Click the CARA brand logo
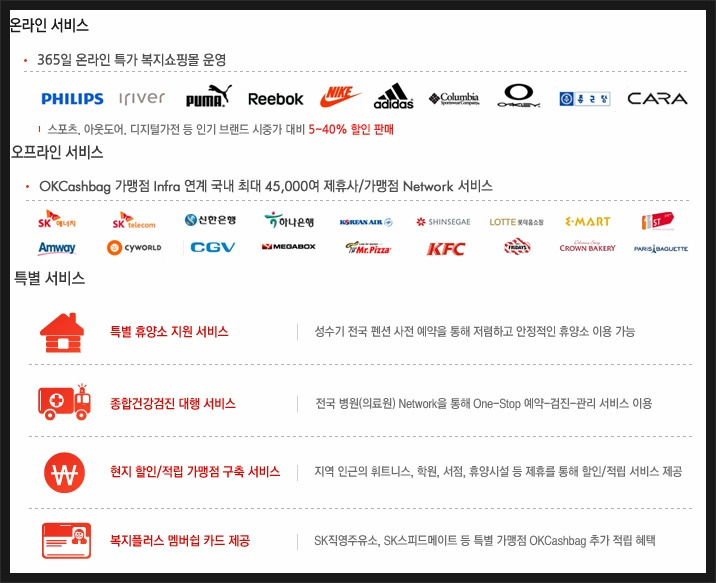716x583 pixels. pyautogui.click(x=657, y=99)
